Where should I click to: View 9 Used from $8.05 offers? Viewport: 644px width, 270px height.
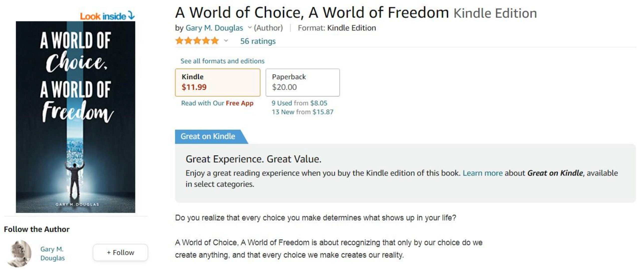point(299,103)
